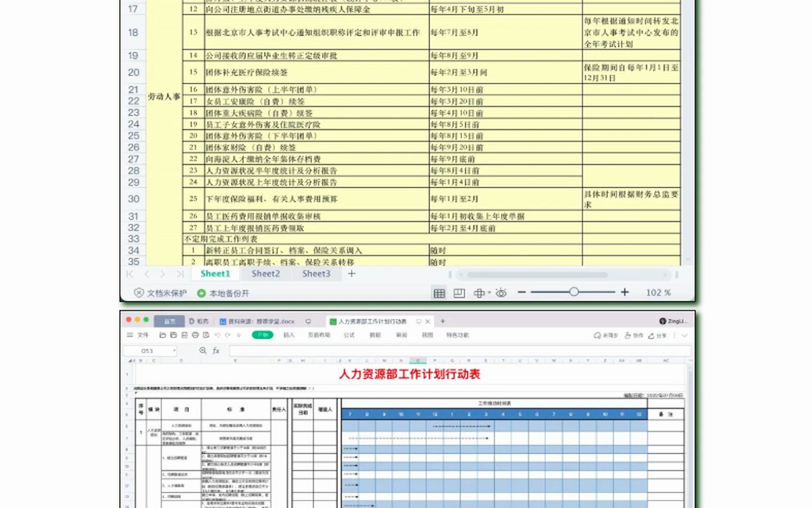Select cell 每年7月至8月
The image size is (812, 508).
(506, 32)
